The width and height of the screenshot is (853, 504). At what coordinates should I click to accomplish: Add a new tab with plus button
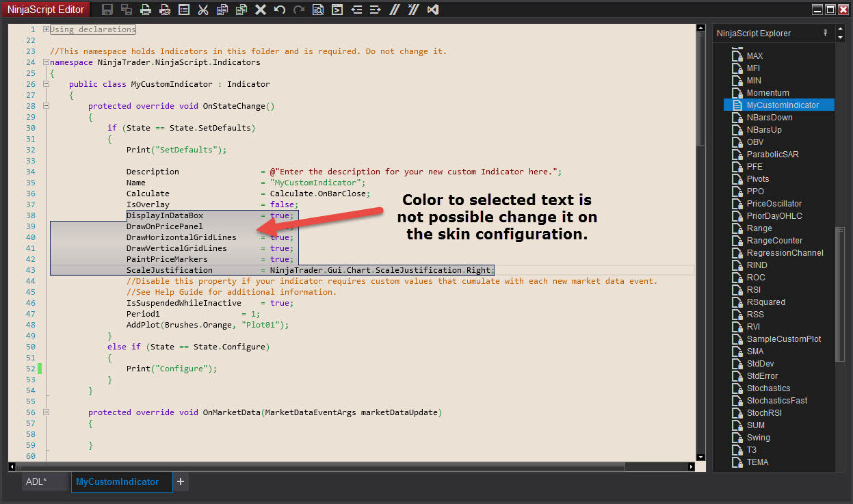(x=181, y=481)
